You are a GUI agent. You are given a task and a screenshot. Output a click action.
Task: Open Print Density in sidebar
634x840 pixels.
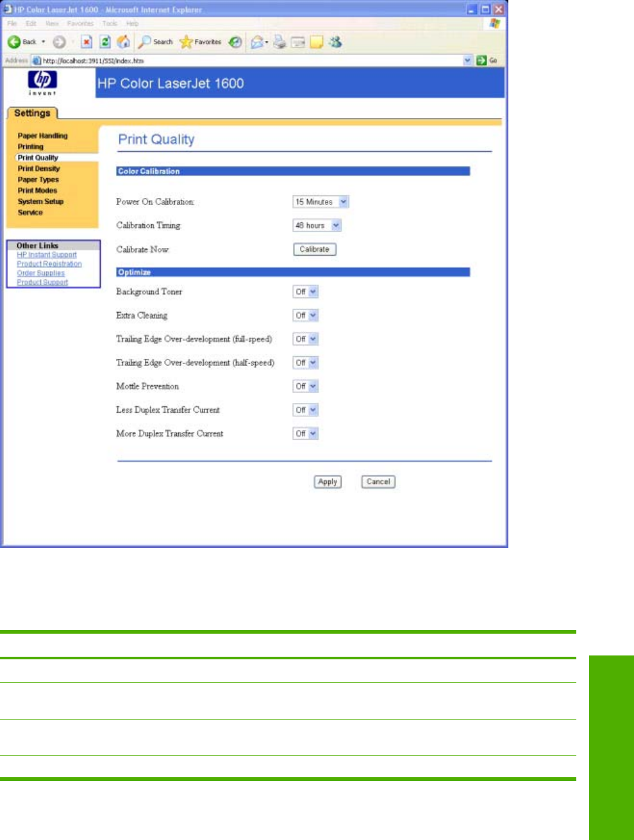coord(38,169)
